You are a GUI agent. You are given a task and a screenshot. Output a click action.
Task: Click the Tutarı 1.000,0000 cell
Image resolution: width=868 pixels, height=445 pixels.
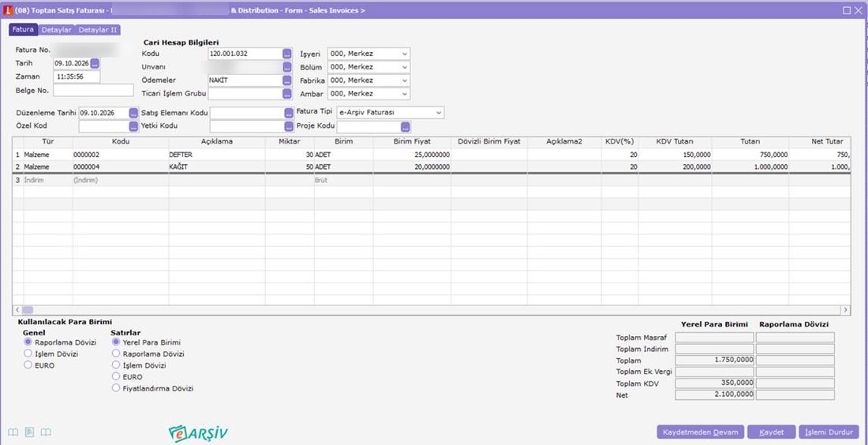[750, 167]
